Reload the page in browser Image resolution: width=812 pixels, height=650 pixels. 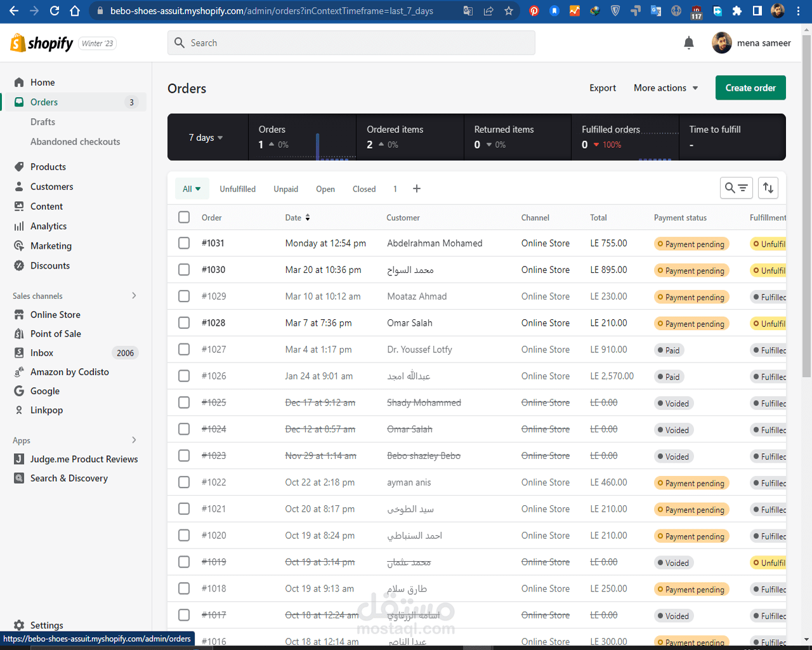[55, 11]
